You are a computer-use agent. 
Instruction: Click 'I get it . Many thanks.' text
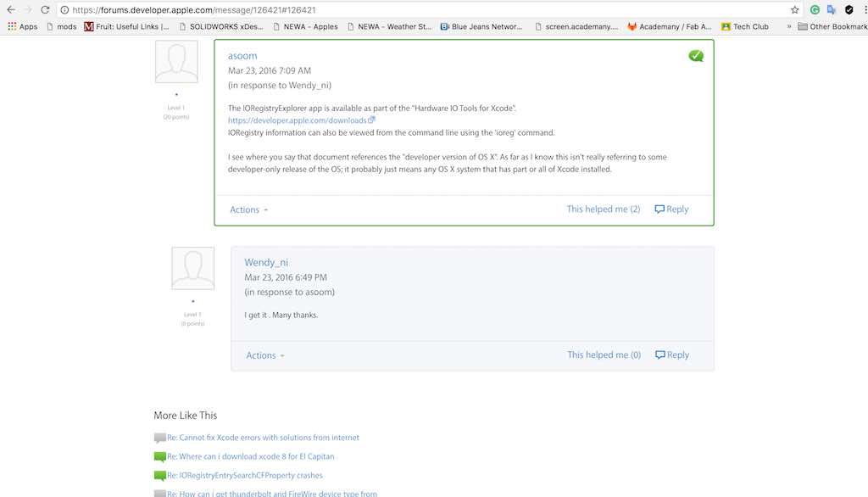(x=281, y=316)
